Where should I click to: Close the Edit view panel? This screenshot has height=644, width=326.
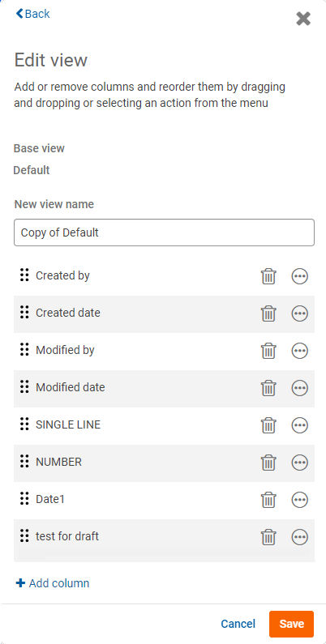click(303, 19)
